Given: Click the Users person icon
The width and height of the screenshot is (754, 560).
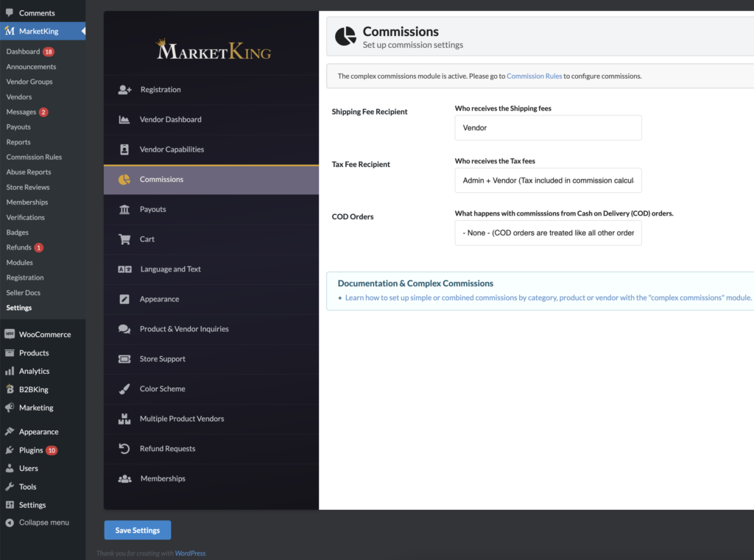Looking at the screenshot, I should 9,468.
